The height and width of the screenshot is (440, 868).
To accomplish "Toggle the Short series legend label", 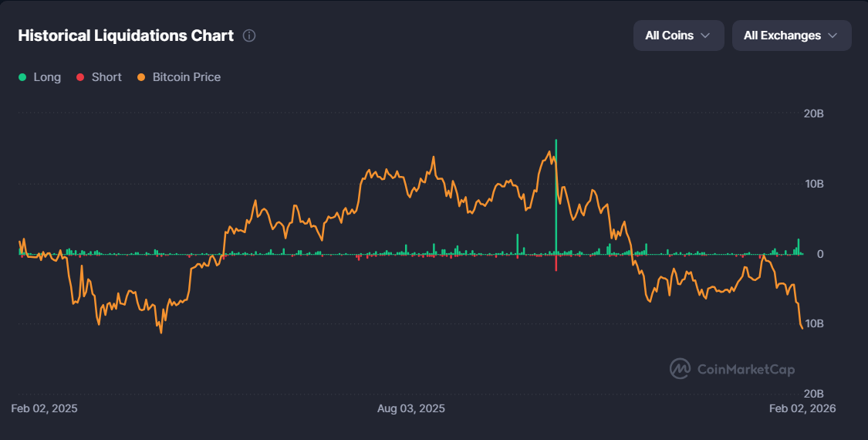I will [x=106, y=77].
